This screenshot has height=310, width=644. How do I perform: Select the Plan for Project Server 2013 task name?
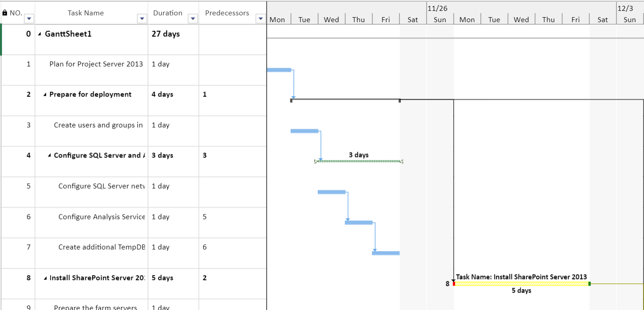click(96, 64)
